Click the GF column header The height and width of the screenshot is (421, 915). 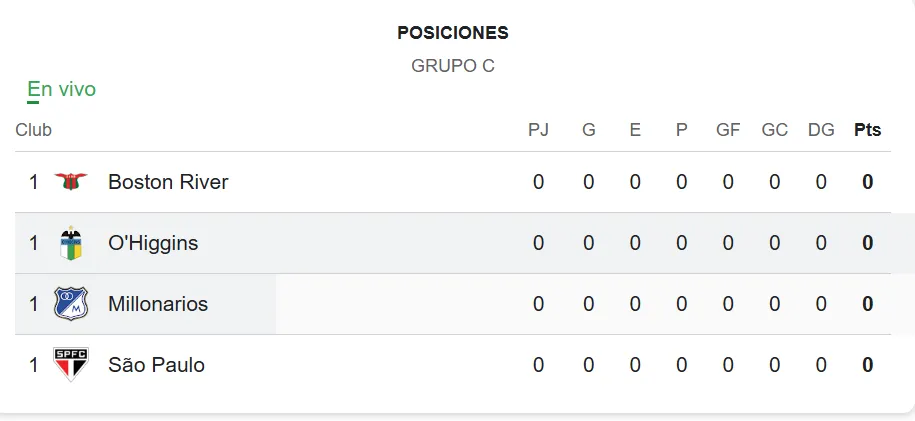click(x=728, y=130)
